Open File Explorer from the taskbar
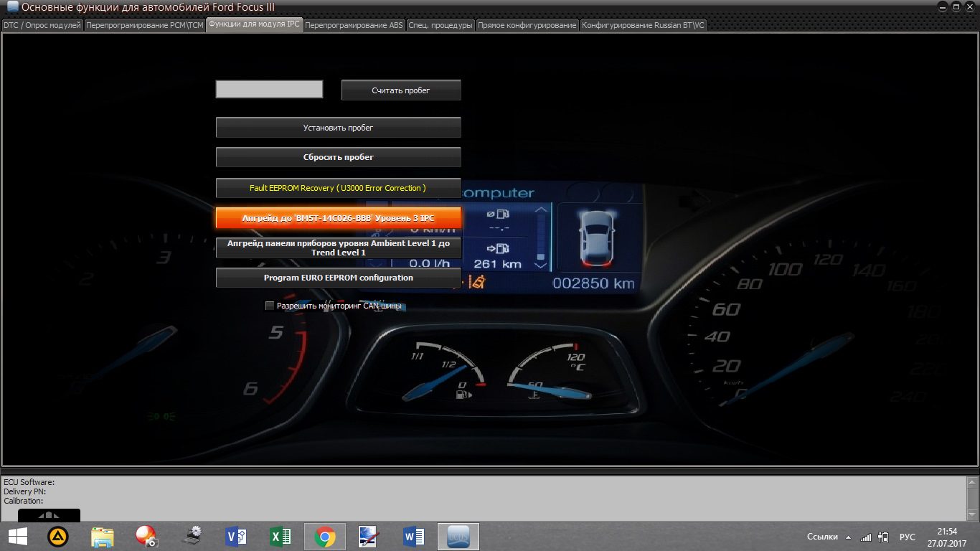The height and width of the screenshot is (551, 980). point(103,537)
